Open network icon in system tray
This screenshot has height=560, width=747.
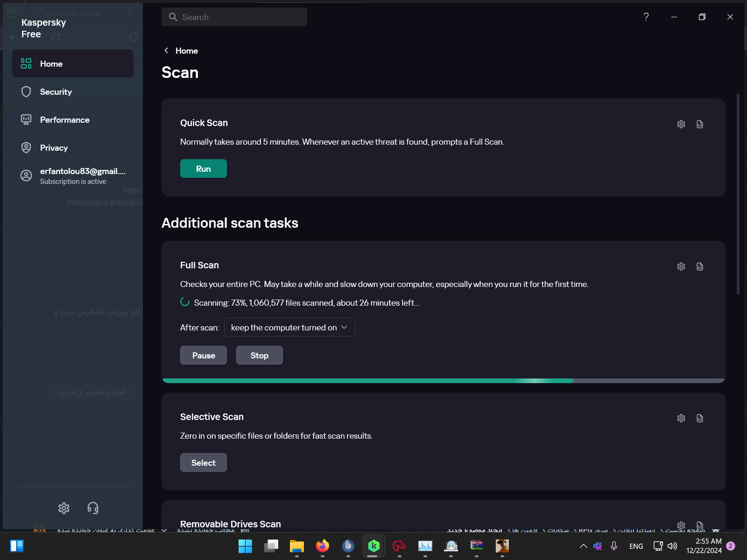(x=658, y=546)
